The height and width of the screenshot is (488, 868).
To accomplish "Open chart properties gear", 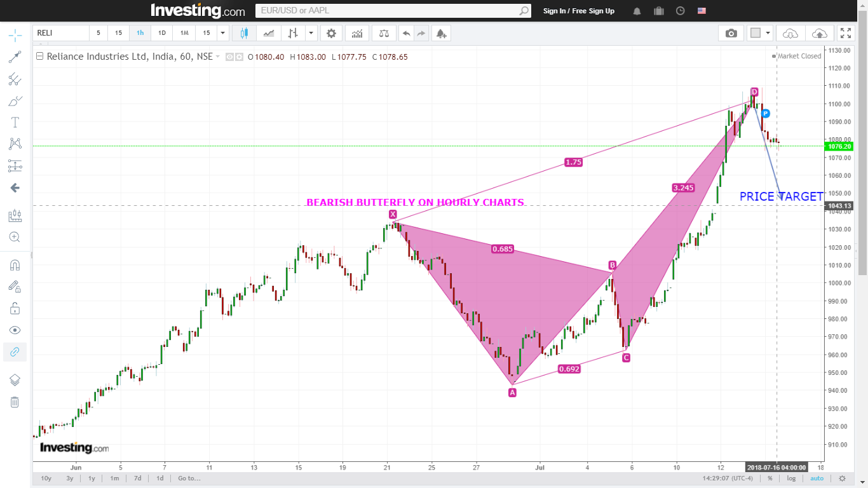I will click(331, 33).
